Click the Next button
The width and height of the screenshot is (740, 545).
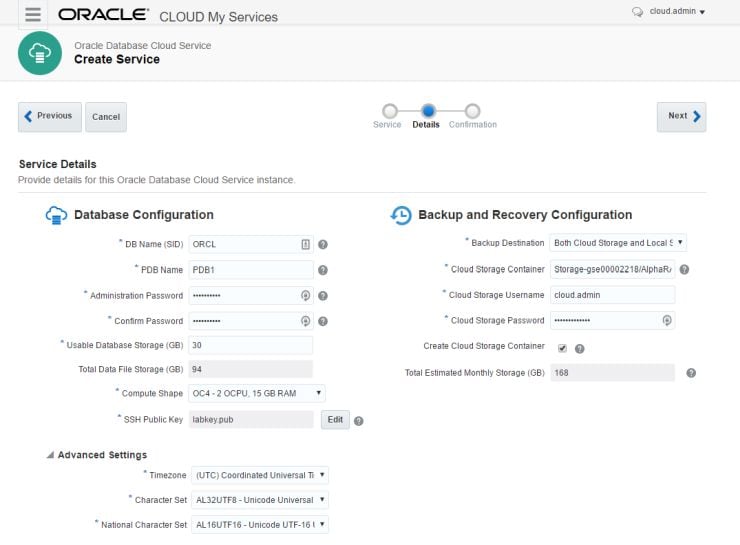tap(681, 116)
